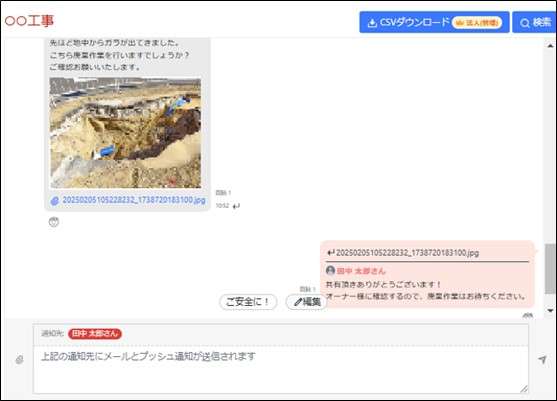Click the excavation site photo thumbnail
557x401 pixels.
(125, 133)
